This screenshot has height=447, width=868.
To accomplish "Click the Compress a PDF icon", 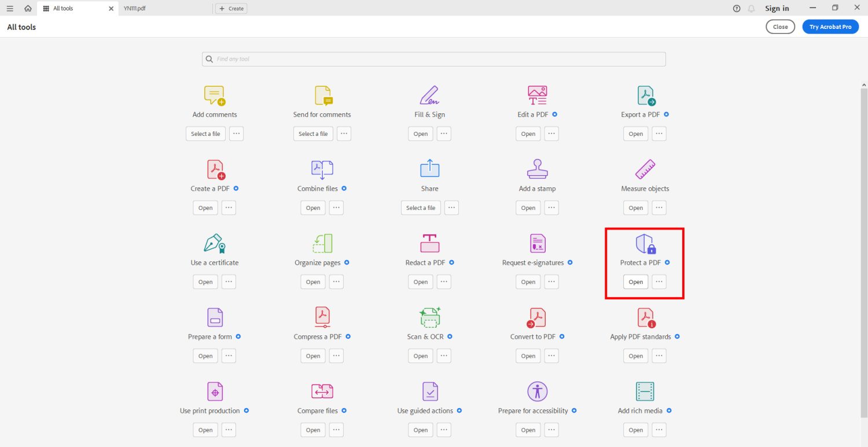I will (x=322, y=317).
